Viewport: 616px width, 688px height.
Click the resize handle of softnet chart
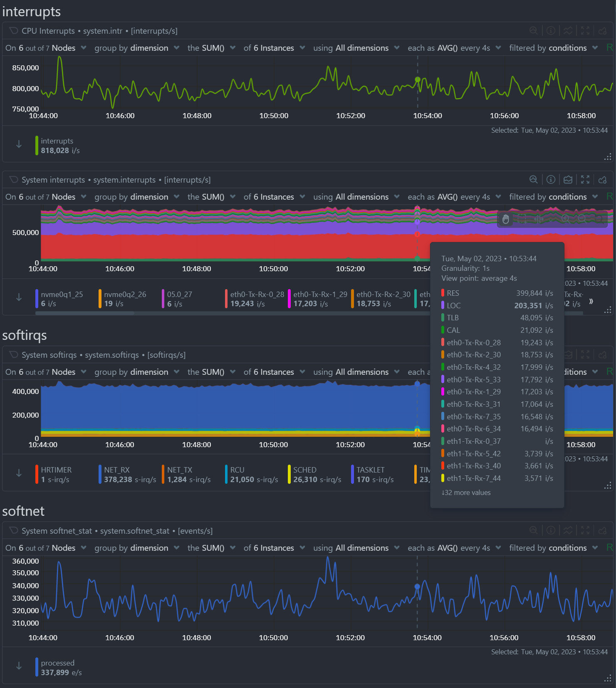tap(608, 679)
